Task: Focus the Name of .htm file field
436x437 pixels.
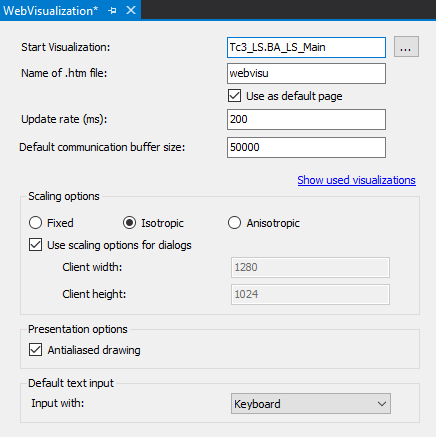Action: coord(306,73)
